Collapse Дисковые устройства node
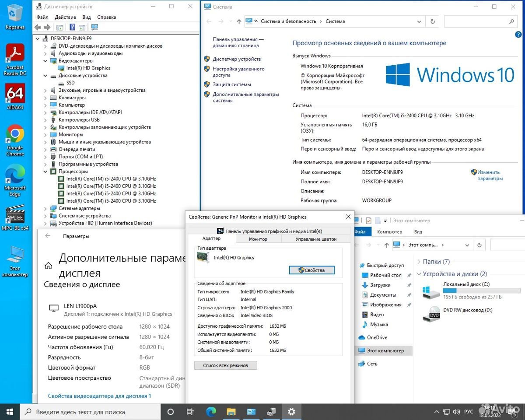This screenshot has width=525, height=420. click(45, 75)
